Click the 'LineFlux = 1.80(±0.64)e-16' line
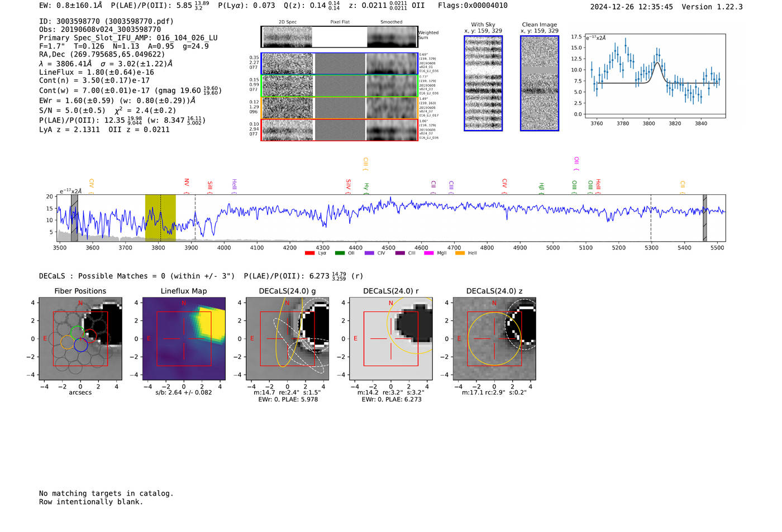Screen dimensions: 782x532 97,72
